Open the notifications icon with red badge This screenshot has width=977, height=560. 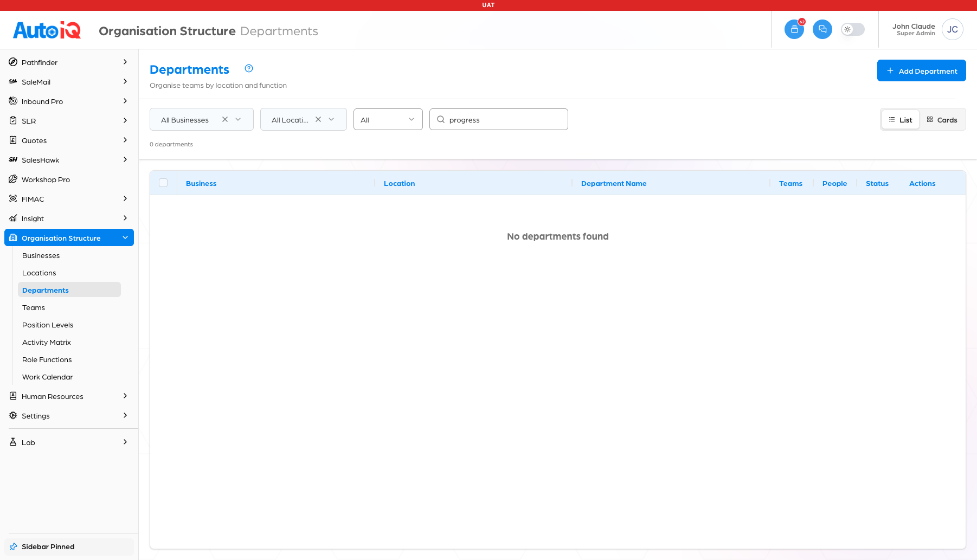(x=794, y=29)
